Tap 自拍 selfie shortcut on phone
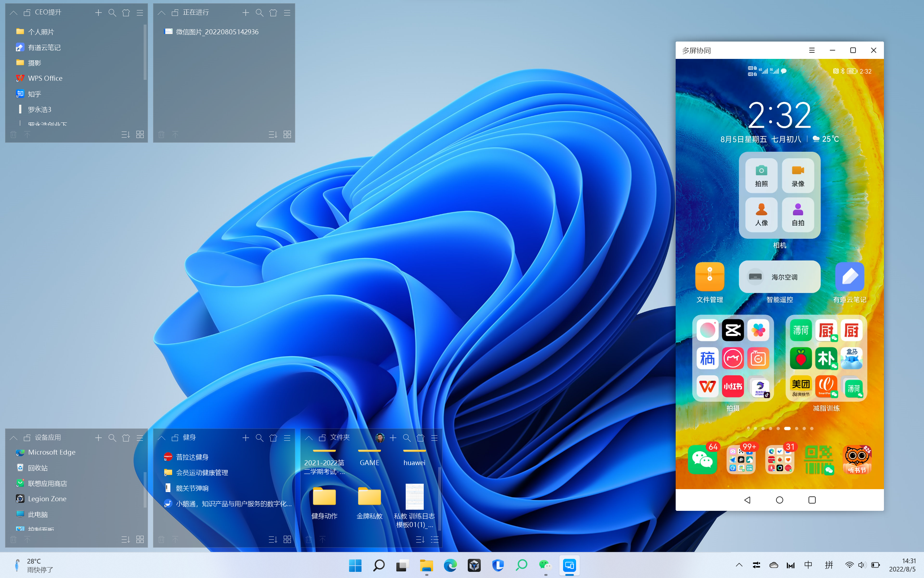The image size is (924, 578). tap(798, 215)
